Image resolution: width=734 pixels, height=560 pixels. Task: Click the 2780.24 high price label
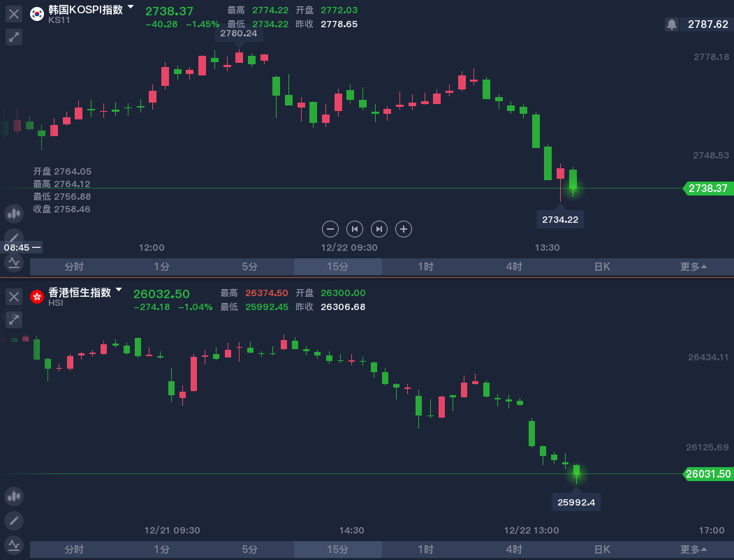(x=239, y=34)
